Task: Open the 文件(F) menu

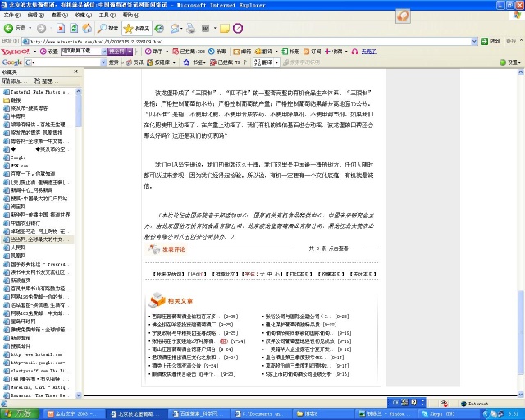Action: point(11,15)
